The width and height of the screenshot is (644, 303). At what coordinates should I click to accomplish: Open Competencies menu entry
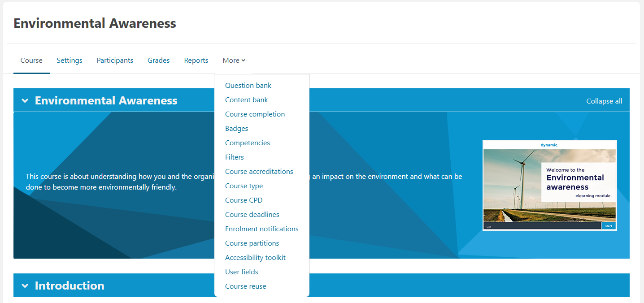coord(248,143)
